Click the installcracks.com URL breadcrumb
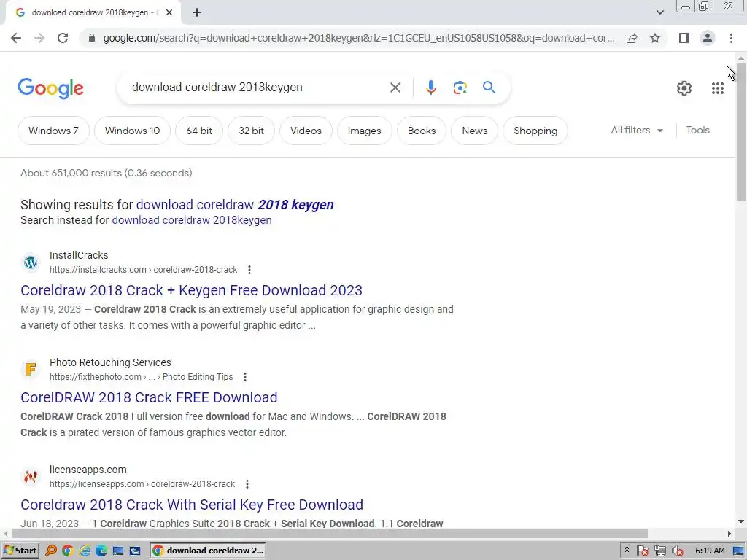This screenshot has height=560, width=747. pos(144,270)
